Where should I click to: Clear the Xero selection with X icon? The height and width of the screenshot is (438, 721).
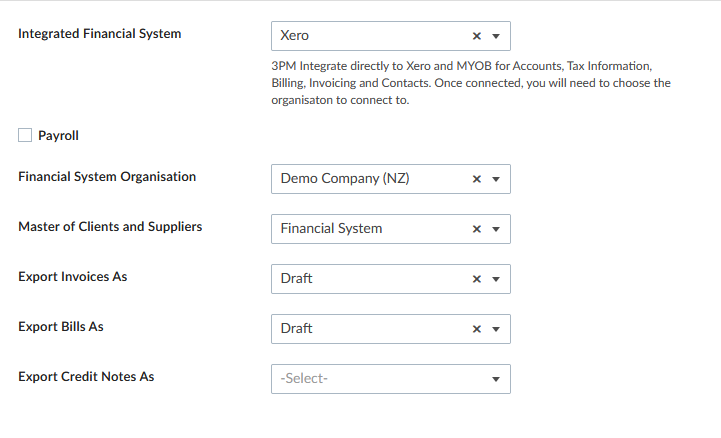pyautogui.click(x=476, y=36)
